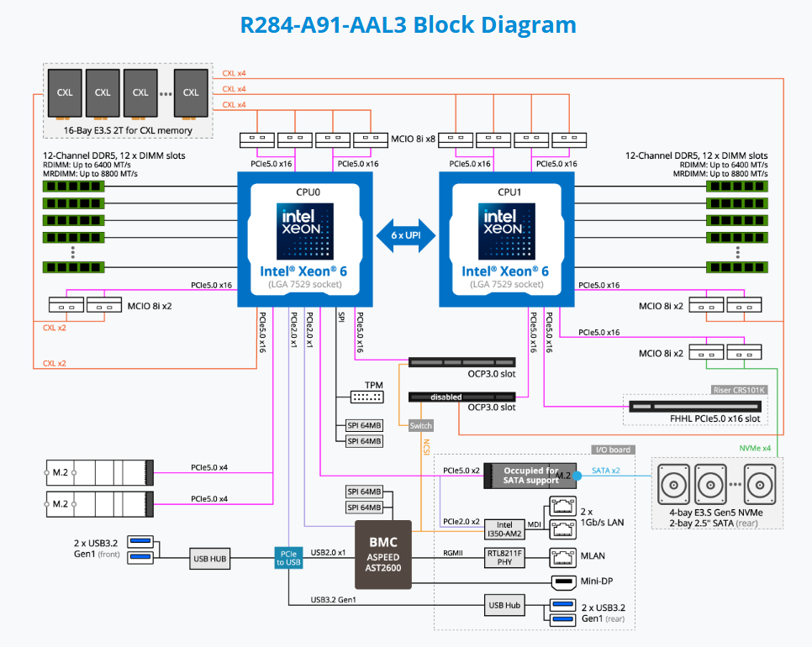Click the 6 x UPI double arrow
The image size is (812, 647).
407,236
